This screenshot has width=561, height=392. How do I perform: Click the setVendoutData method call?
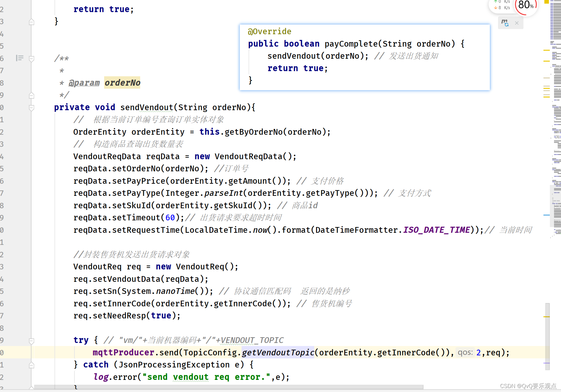click(127, 279)
